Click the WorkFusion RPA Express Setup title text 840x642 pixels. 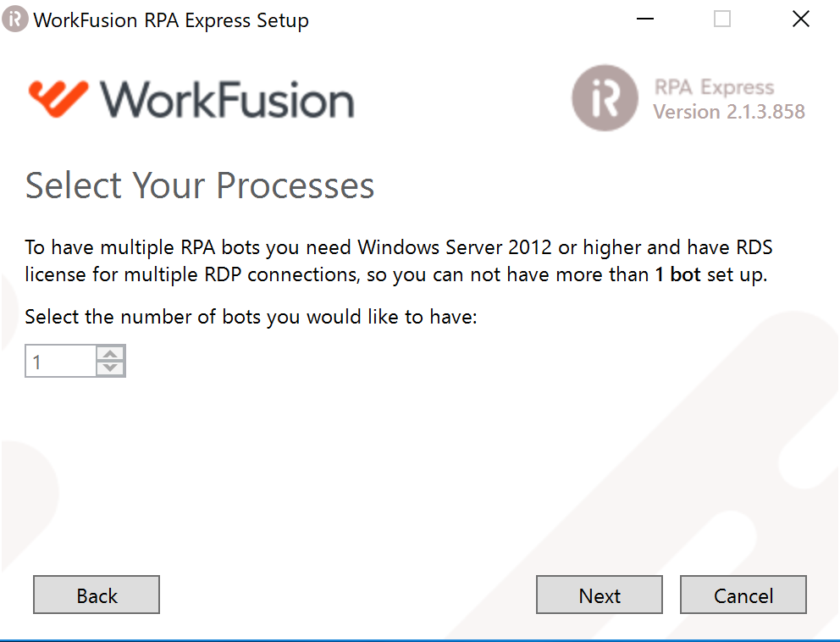click(169, 19)
